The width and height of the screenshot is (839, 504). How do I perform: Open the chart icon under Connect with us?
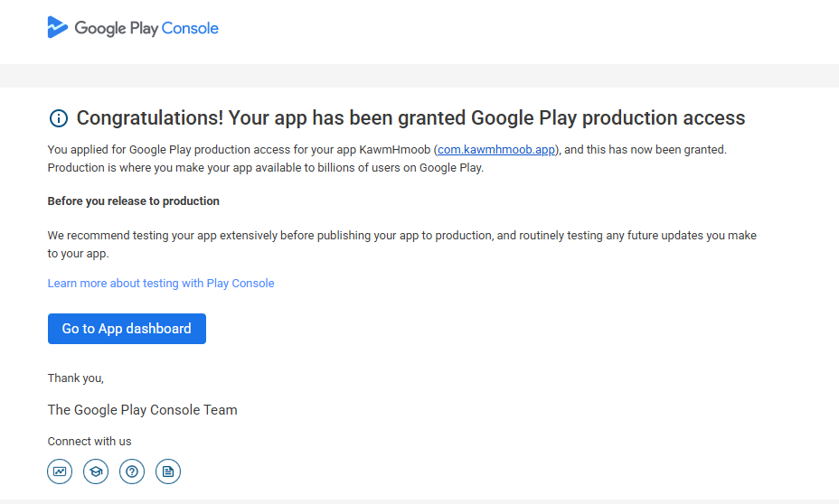pos(60,471)
